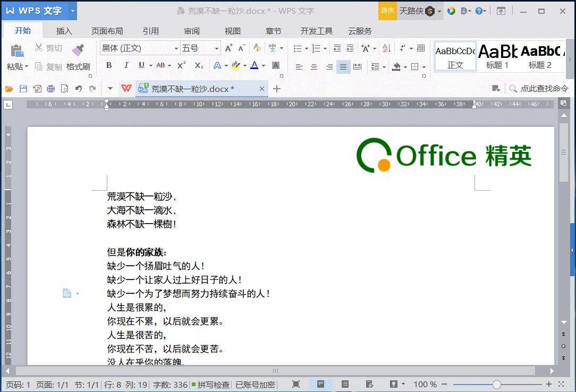The width and height of the screenshot is (576, 392).
Task: Add new document tab with plus
Action: coord(277,89)
